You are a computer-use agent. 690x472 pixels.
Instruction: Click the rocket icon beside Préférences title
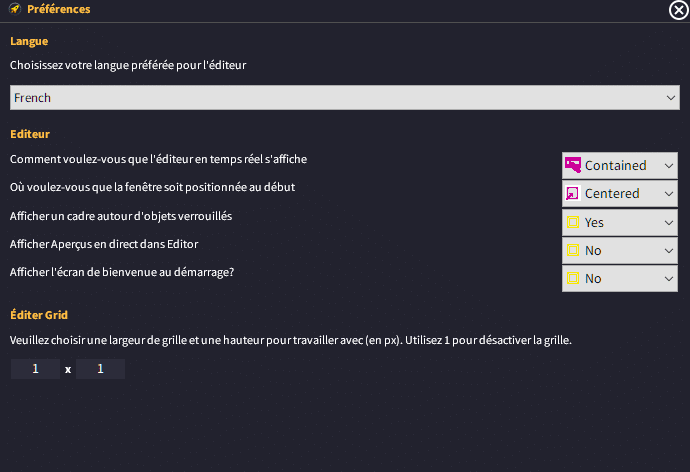[x=15, y=9]
